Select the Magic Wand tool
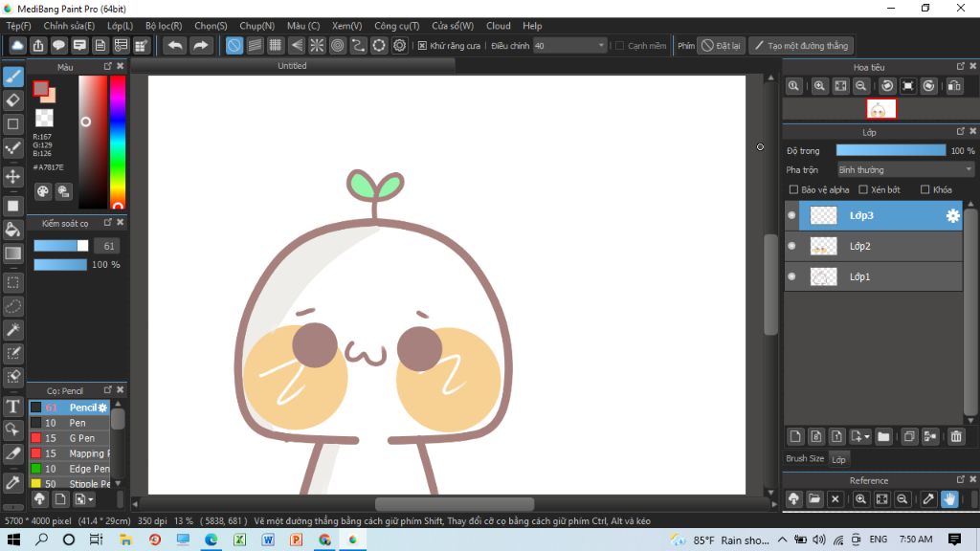Image resolution: width=980 pixels, height=551 pixels. (13, 329)
